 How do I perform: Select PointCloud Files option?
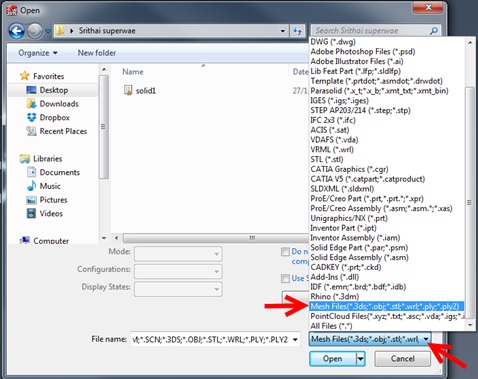click(x=387, y=316)
